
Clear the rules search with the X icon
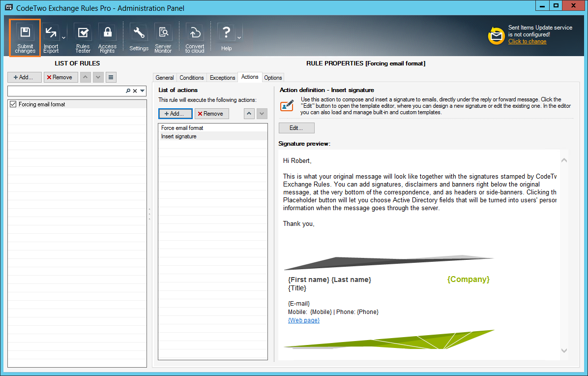135,91
